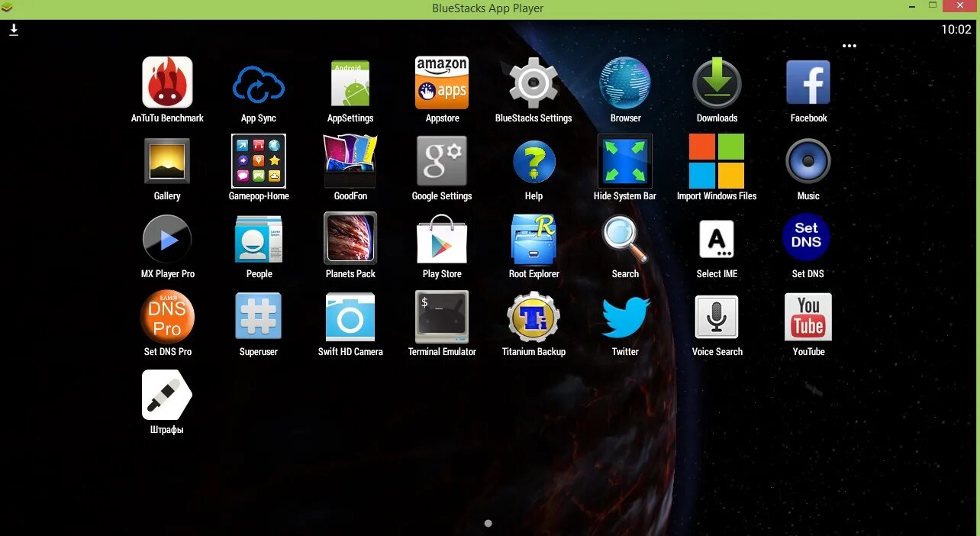This screenshot has height=536, width=980.
Task: Click the BlueStacks logo in title bar
Action: (8, 8)
